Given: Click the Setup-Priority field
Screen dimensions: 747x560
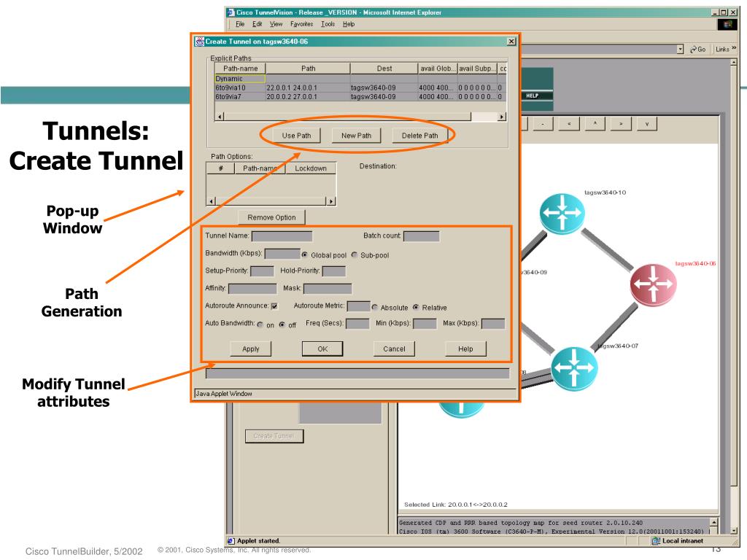Looking at the screenshot, I should point(262,271).
